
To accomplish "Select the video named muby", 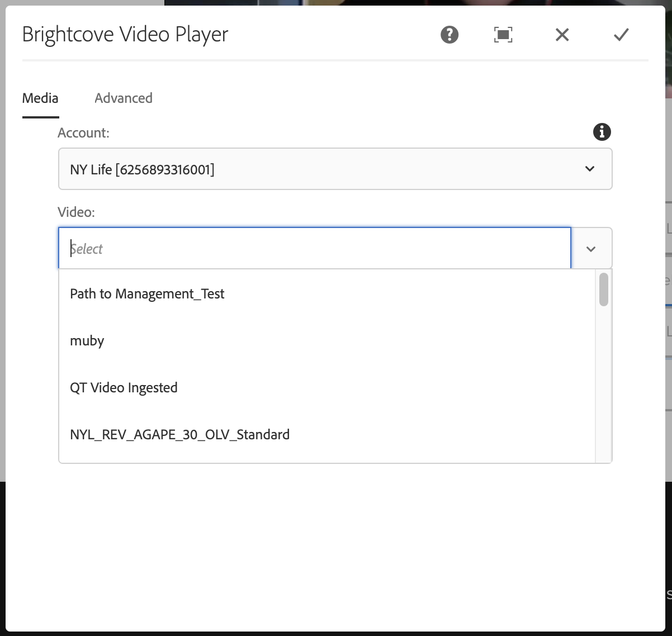I will 87,341.
